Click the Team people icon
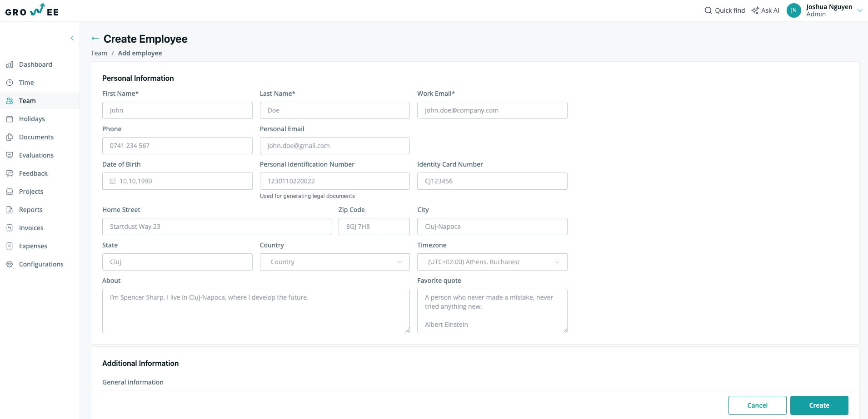 click(10, 101)
